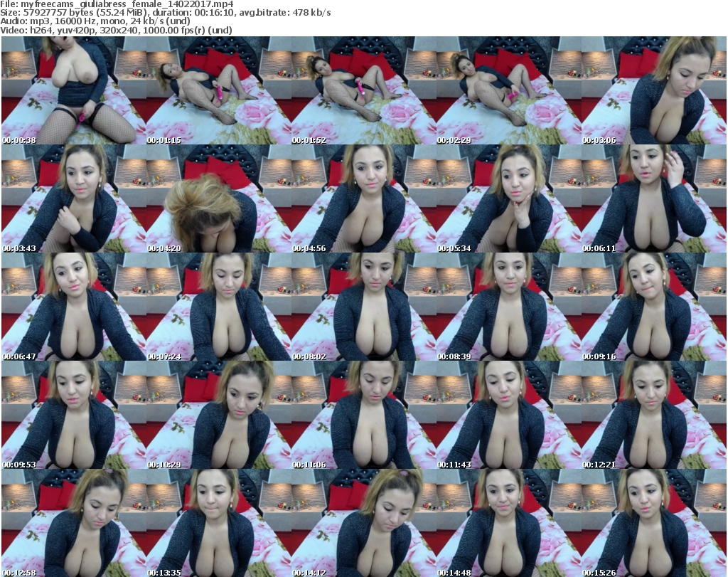The height and width of the screenshot is (577, 728).
Task: Select the thumbnail stamped 00:02:29
Action: 509,90
